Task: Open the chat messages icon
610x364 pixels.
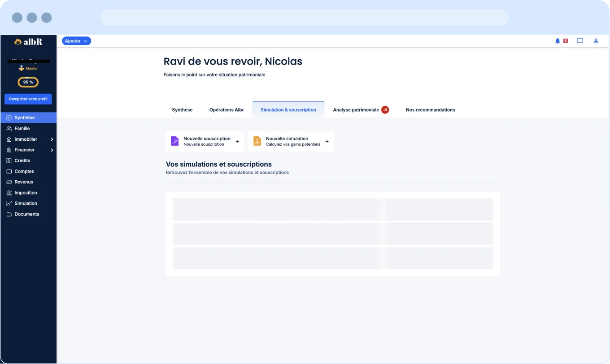Action: 580,41
